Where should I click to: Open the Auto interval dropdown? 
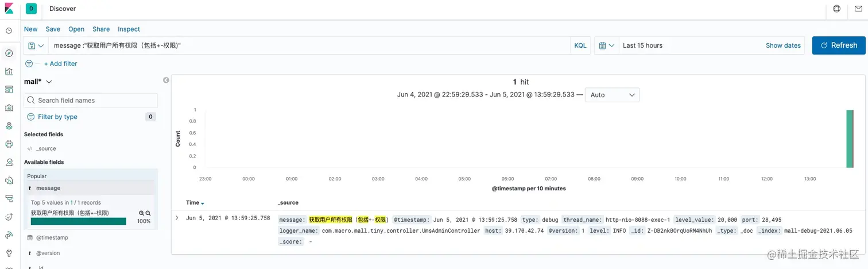point(612,95)
